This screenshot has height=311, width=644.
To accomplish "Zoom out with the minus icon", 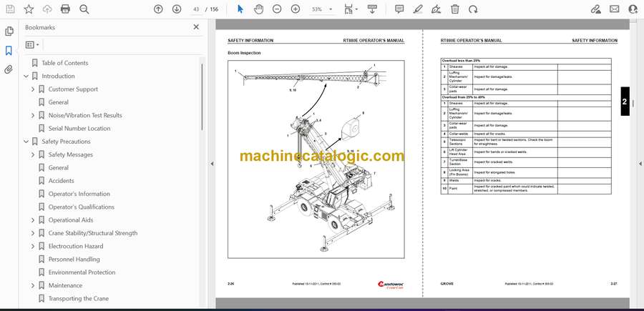I will point(277,9).
